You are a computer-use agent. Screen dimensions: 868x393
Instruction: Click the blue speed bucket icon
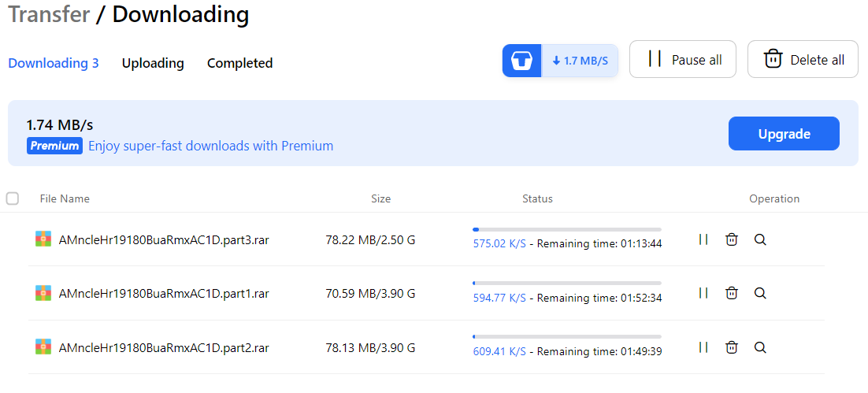522,61
